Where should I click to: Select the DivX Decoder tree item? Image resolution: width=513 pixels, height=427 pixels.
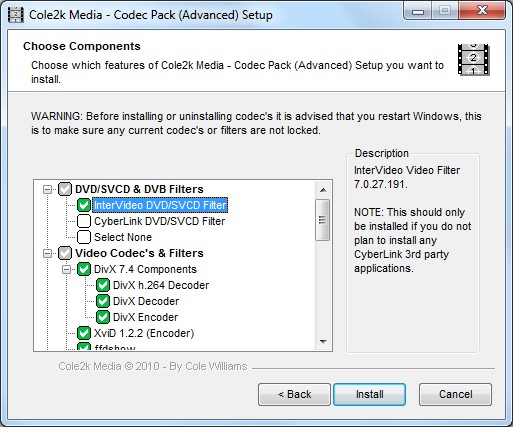(146, 301)
